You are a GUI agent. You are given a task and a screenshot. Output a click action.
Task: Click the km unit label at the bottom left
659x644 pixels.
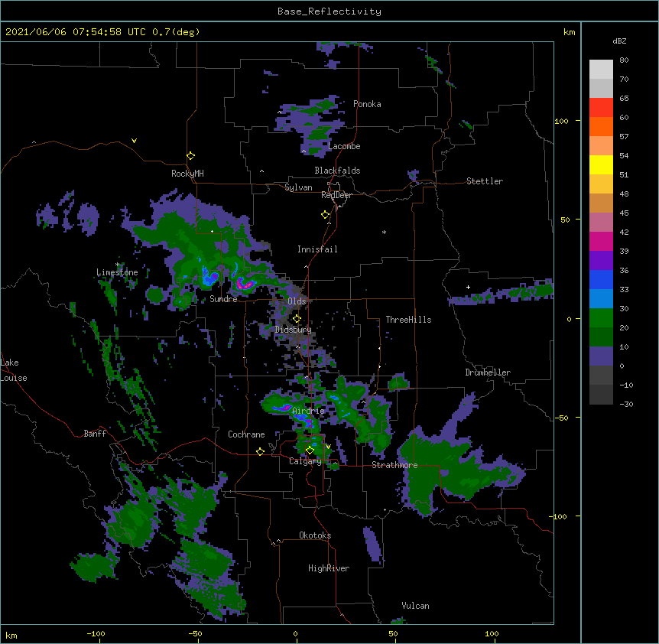point(11,636)
